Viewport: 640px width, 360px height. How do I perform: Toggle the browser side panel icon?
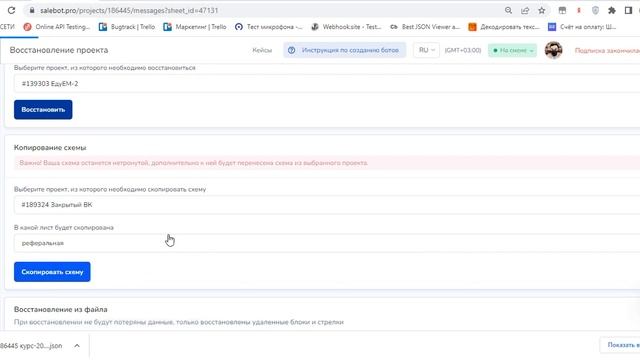click(629, 11)
